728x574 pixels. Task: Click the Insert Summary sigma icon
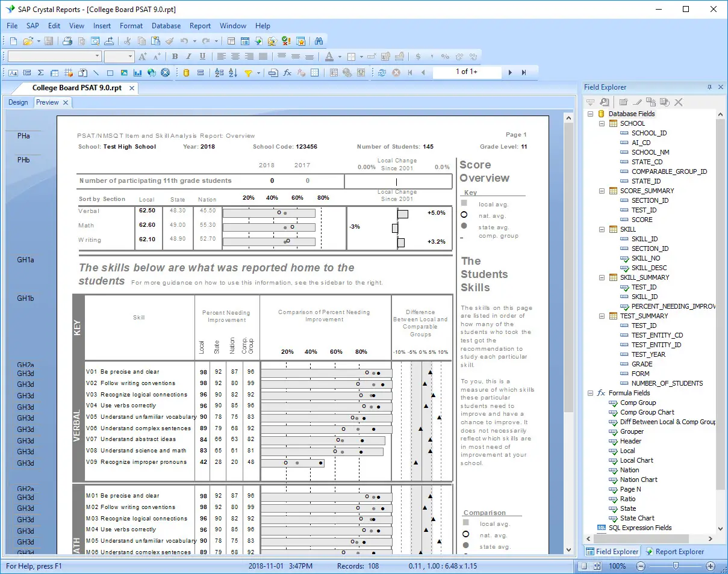40,73
